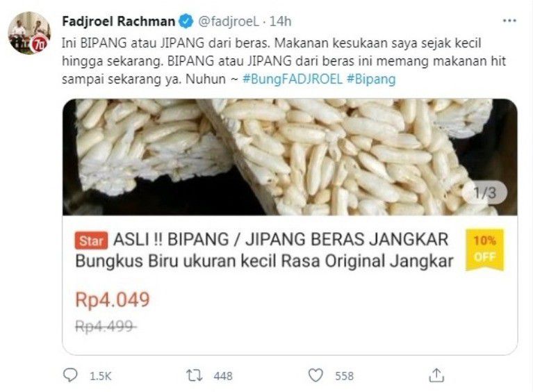Click the ASLI BIPANG product title
The width and height of the screenshot is (533, 392).
click(x=265, y=250)
